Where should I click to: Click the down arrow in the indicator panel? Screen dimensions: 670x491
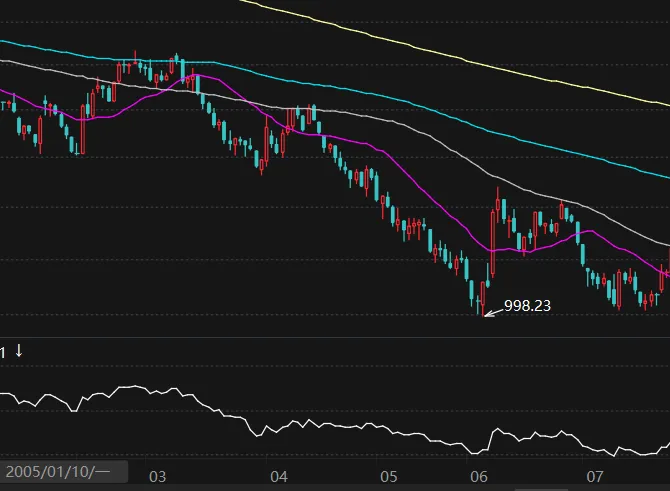pyautogui.click(x=18, y=351)
